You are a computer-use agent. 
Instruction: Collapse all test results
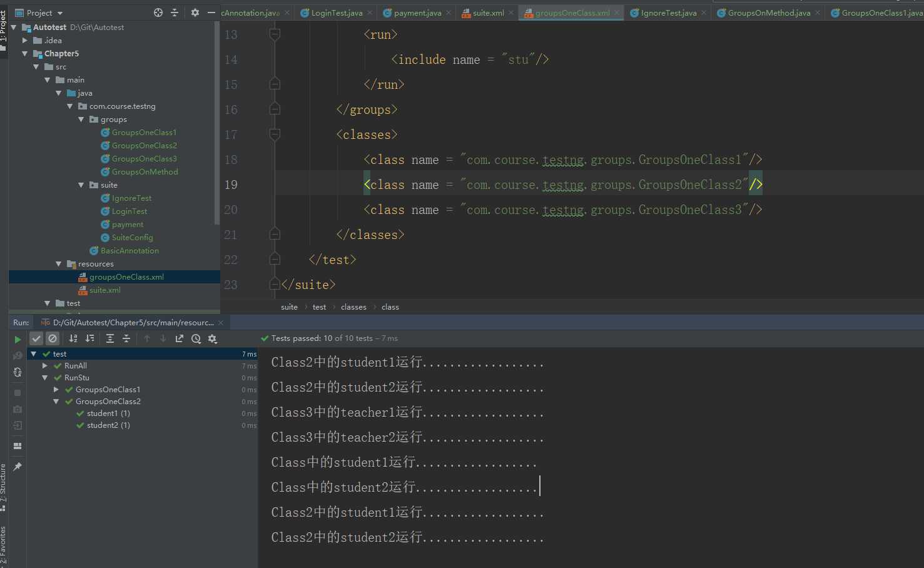[126, 338]
